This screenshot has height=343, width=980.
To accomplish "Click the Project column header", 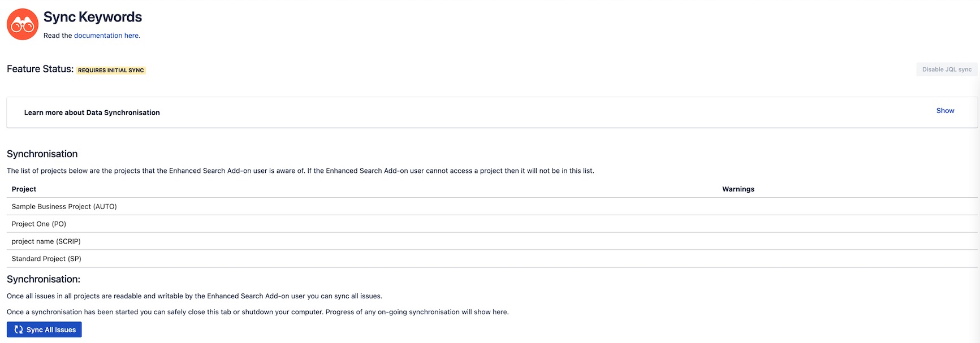I will click(24, 189).
